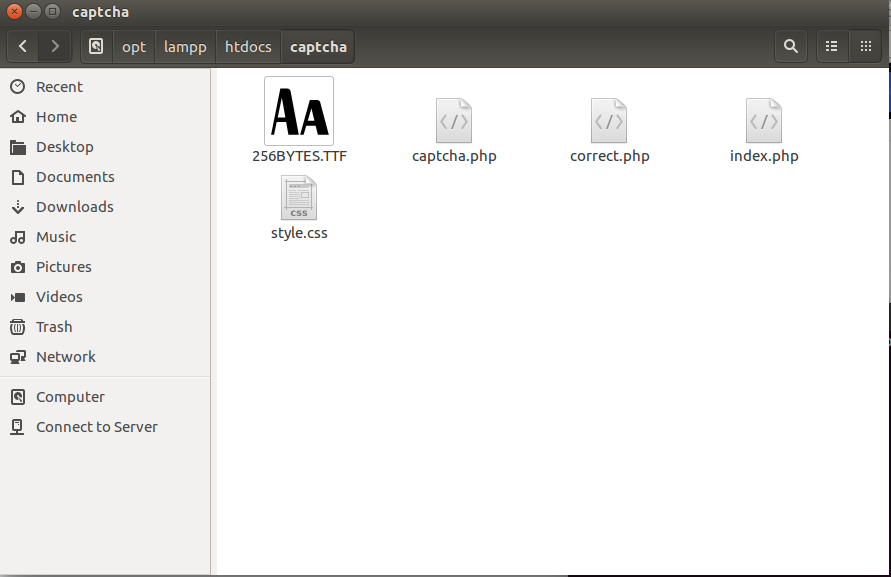
Task: Minimize the captcha window
Action: 34,11
